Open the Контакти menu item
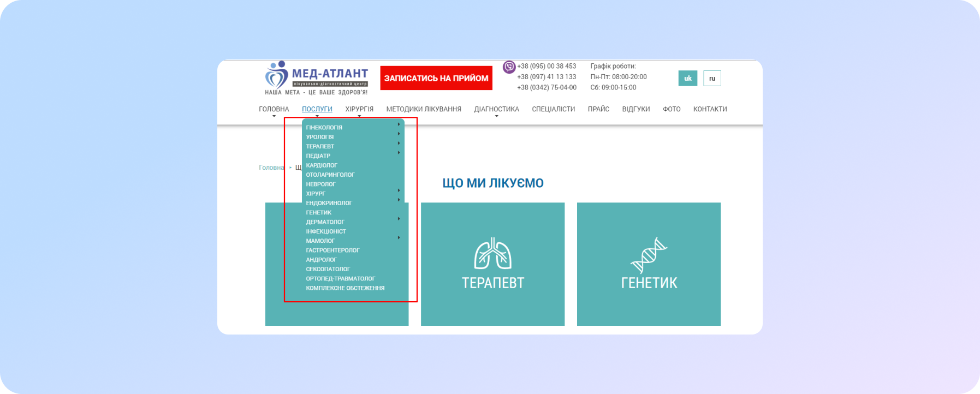980x394 pixels. point(710,109)
